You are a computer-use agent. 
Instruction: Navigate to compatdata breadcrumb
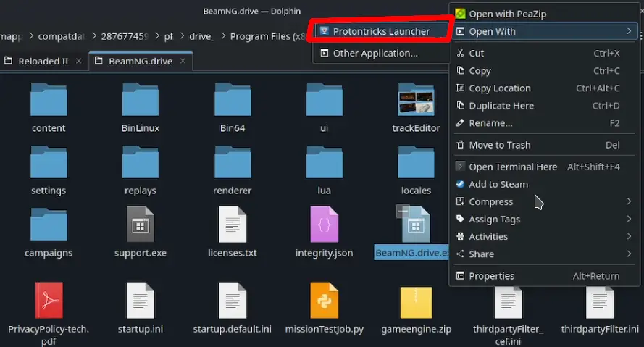(x=62, y=36)
